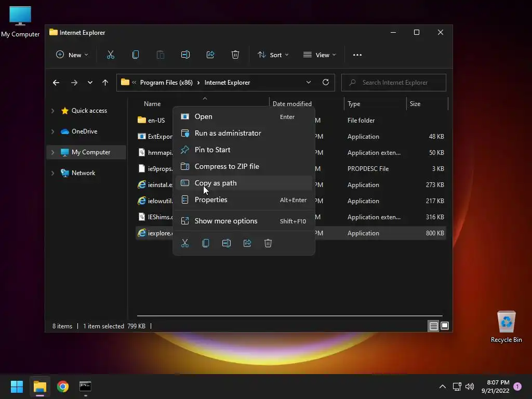532x399 pixels.
Task: Click the Cut icon in the context menu
Action: 185,243
